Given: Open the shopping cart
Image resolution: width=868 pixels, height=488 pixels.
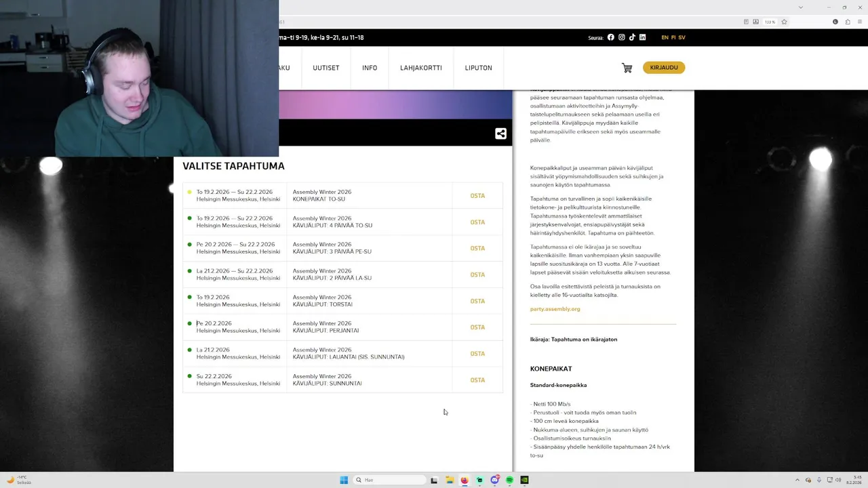Looking at the screenshot, I should (627, 68).
